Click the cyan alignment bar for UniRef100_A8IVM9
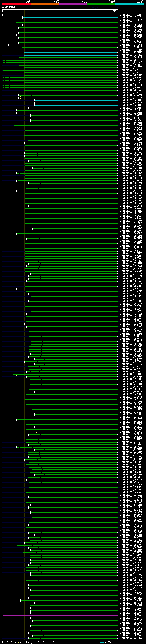 (x=60, y=15)
